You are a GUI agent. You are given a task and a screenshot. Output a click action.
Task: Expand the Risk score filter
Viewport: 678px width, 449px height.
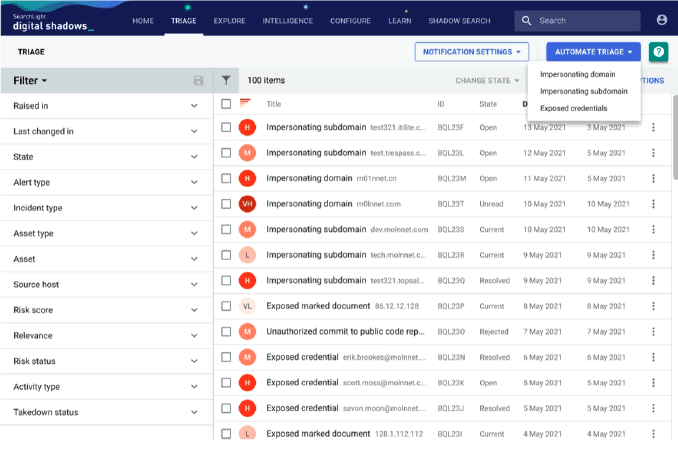point(106,310)
